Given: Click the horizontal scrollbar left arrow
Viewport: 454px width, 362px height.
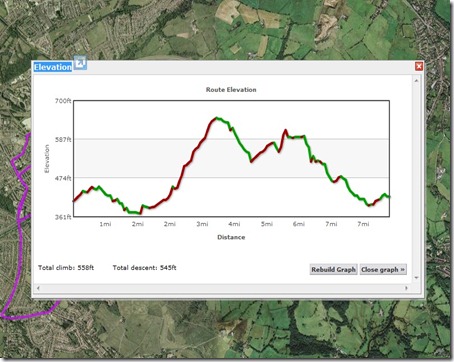Looking at the screenshot, I should (x=38, y=288).
